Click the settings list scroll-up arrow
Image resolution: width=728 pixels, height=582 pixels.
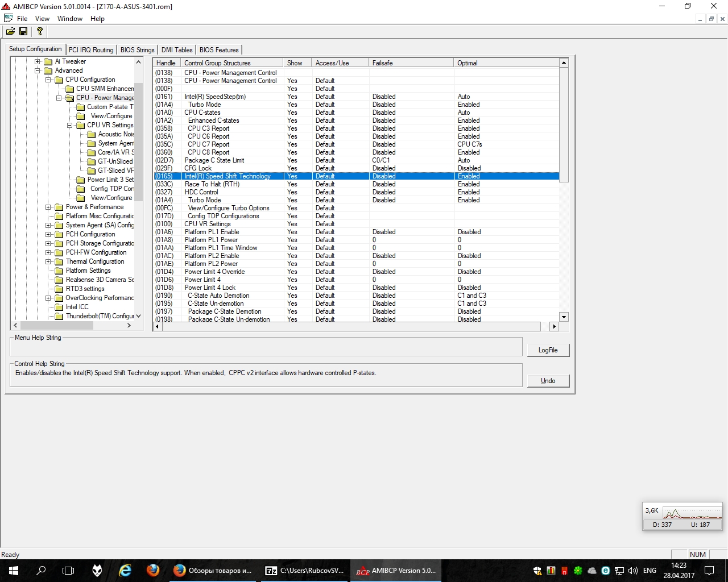(564, 63)
